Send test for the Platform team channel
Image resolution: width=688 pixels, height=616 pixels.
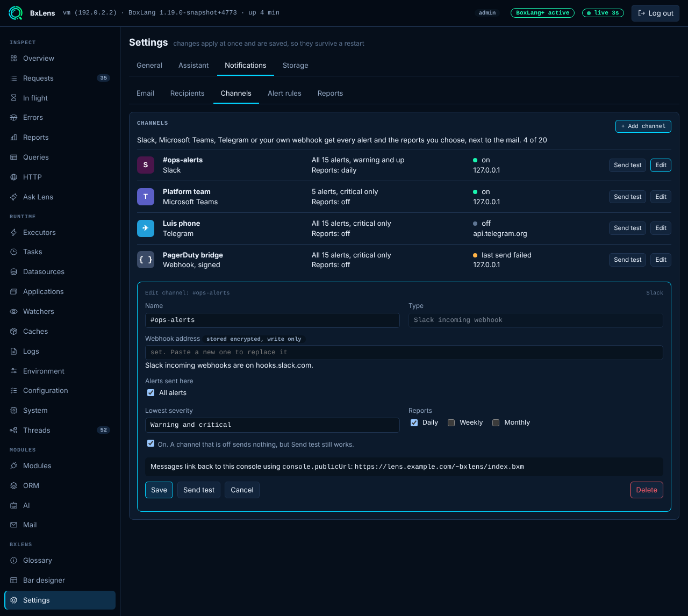point(628,197)
